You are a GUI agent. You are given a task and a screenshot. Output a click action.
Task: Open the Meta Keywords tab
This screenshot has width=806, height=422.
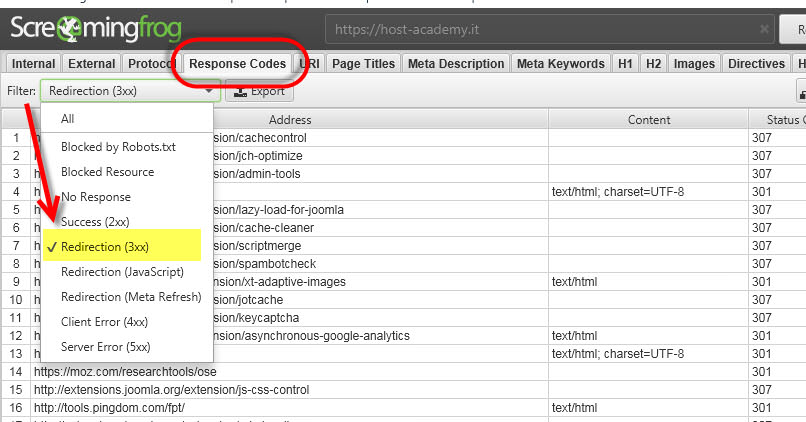pos(561,64)
